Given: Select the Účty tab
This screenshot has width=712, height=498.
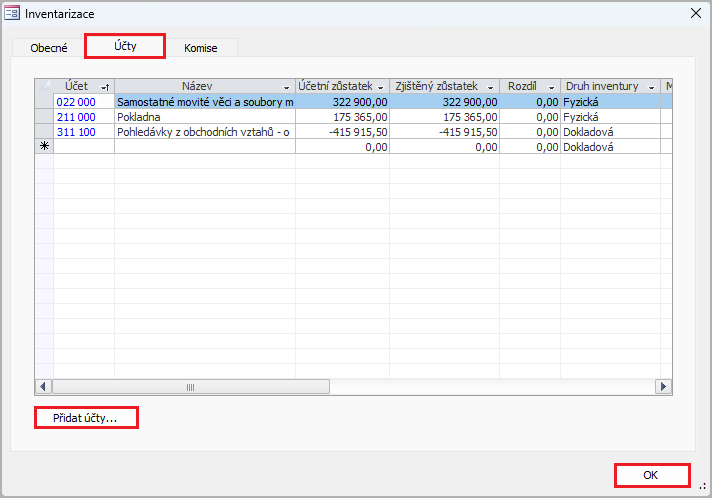Looking at the screenshot, I should pos(125,46).
